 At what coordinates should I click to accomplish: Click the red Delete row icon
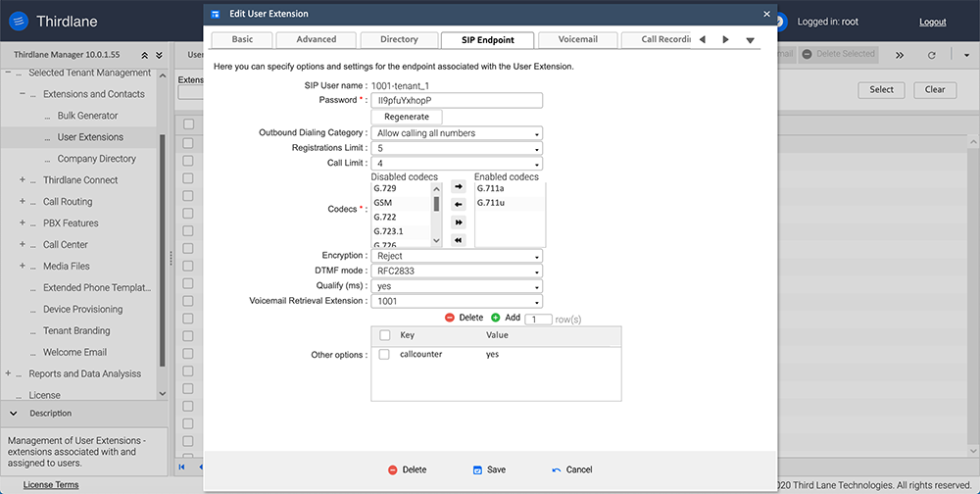(450, 318)
